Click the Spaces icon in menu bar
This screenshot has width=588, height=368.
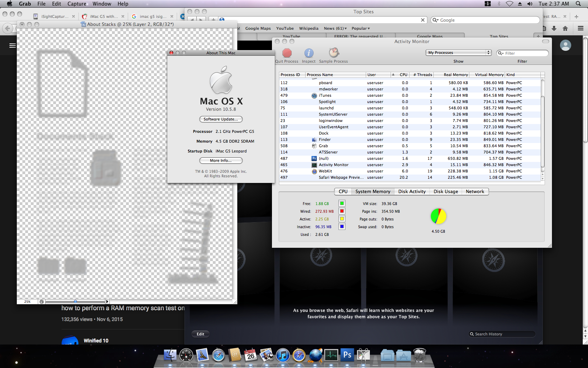tap(488, 4)
